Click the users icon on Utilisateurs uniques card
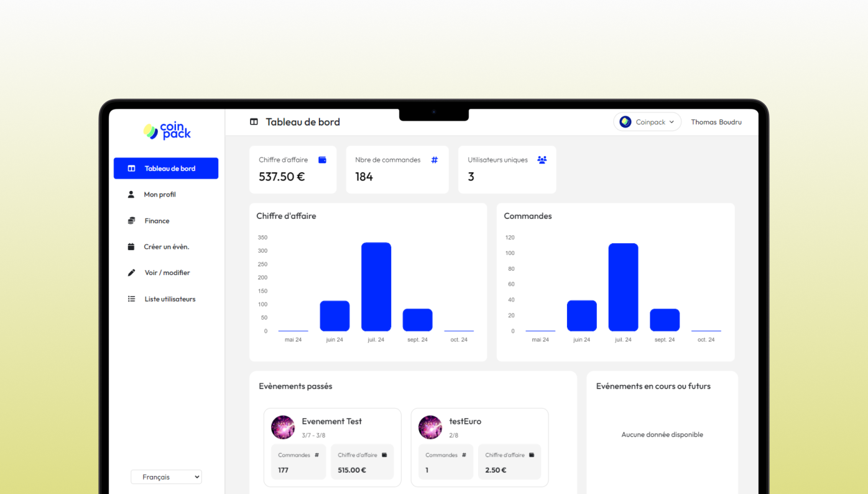The image size is (868, 494). pyautogui.click(x=542, y=160)
